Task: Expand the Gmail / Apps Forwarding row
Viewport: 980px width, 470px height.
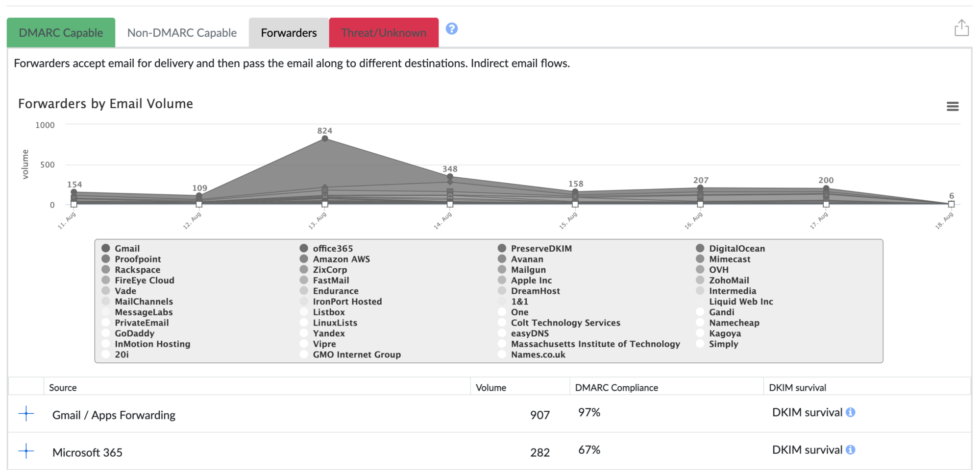Action: pyautogui.click(x=26, y=414)
